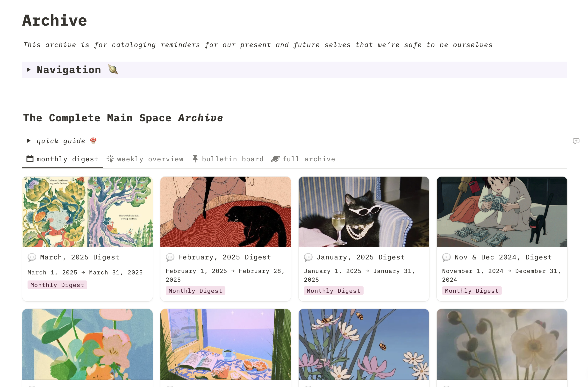Expand the Navigation toggle section
The width and height of the screenshot is (588, 387).
(29, 70)
